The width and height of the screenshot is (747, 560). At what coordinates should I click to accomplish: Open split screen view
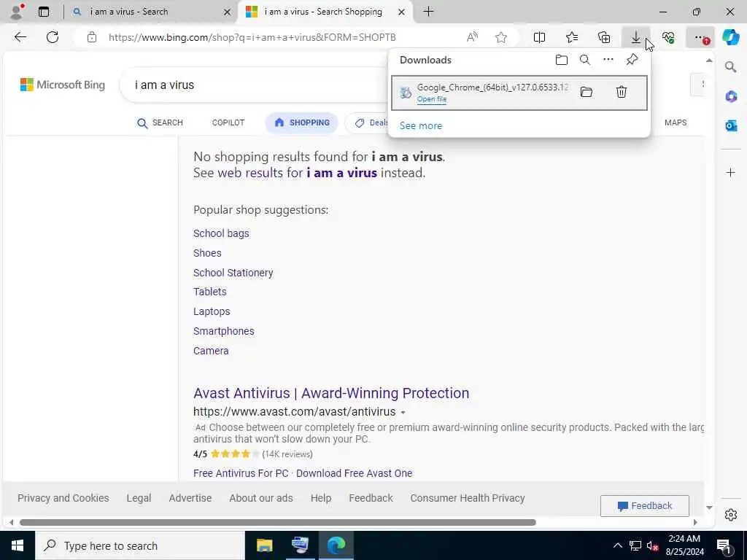click(539, 37)
